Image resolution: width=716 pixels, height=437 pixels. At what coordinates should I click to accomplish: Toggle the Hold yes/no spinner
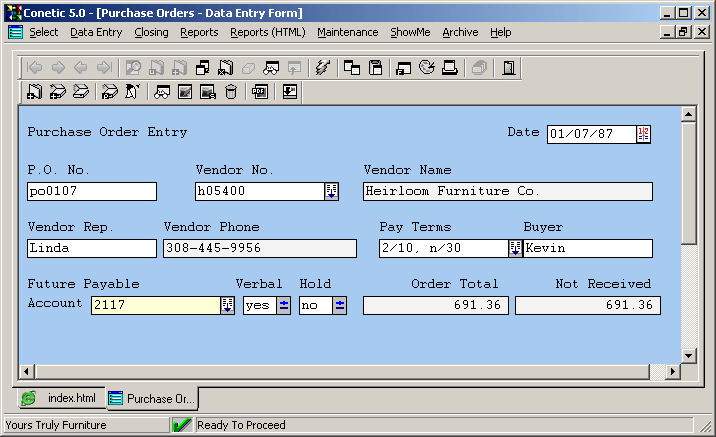[340, 306]
